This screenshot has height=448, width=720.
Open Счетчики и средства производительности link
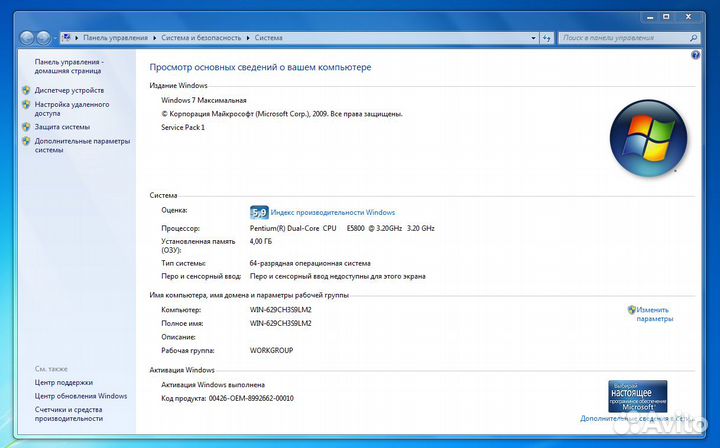point(69,414)
